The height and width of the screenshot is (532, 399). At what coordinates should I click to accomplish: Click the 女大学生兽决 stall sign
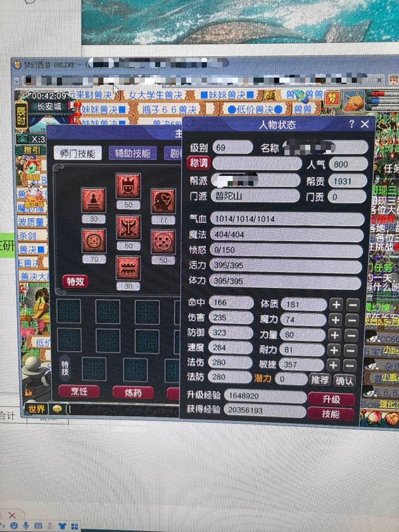pyautogui.click(x=156, y=95)
